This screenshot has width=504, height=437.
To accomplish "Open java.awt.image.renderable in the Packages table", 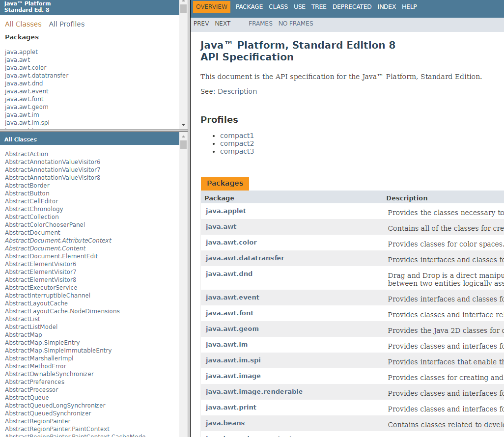I will [254, 392].
